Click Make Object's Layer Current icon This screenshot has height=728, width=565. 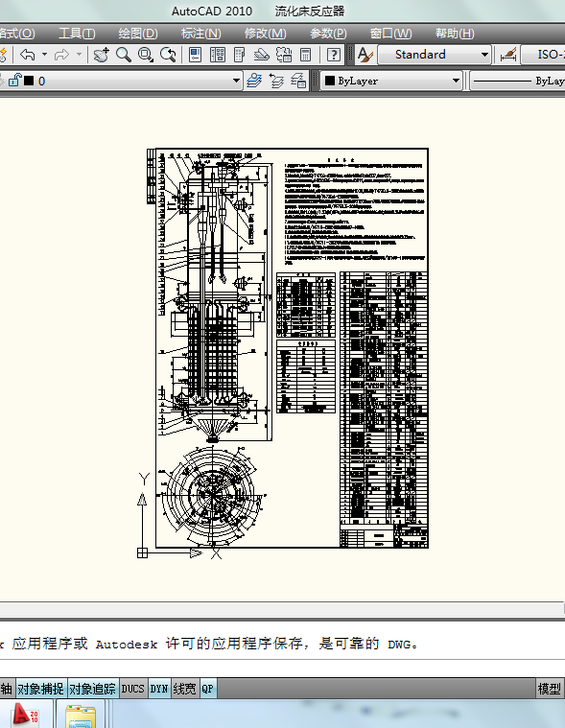click(254, 81)
